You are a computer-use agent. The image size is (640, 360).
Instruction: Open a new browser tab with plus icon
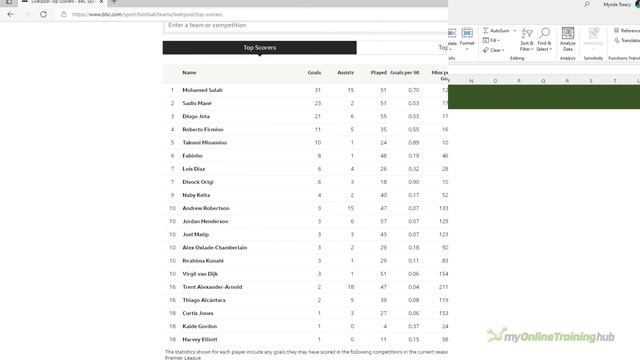click(x=114, y=2)
